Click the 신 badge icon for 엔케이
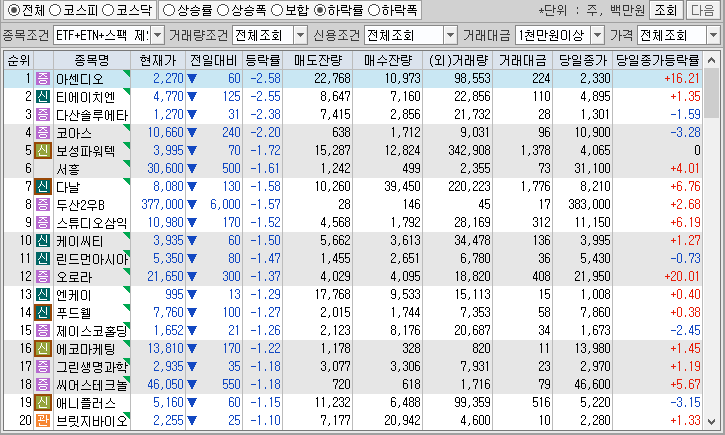This screenshot has width=725, height=435. point(43,294)
